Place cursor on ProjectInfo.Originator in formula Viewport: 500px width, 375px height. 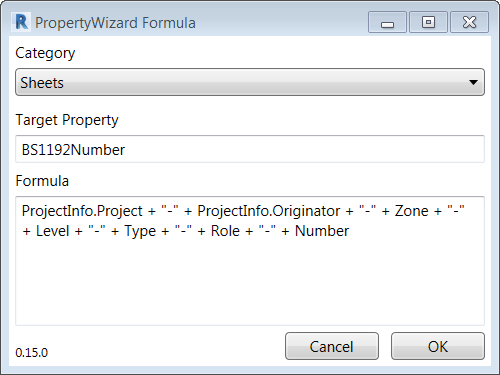coord(269,211)
